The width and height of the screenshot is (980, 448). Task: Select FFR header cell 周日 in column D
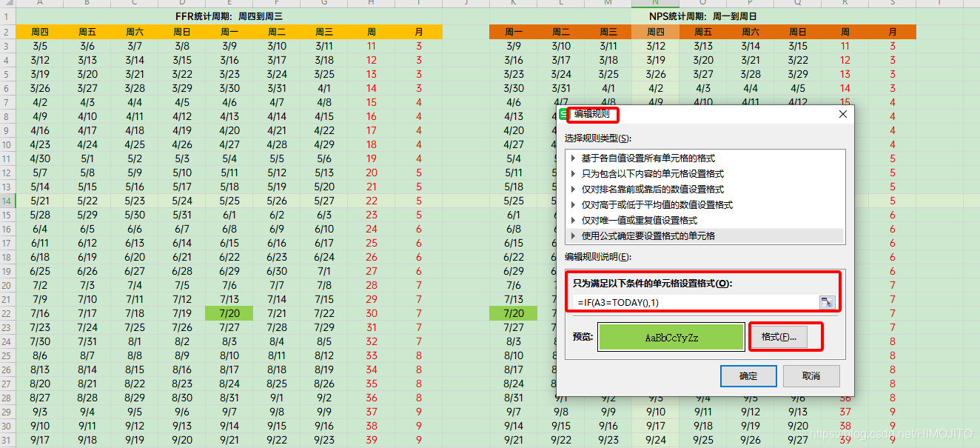(x=182, y=32)
